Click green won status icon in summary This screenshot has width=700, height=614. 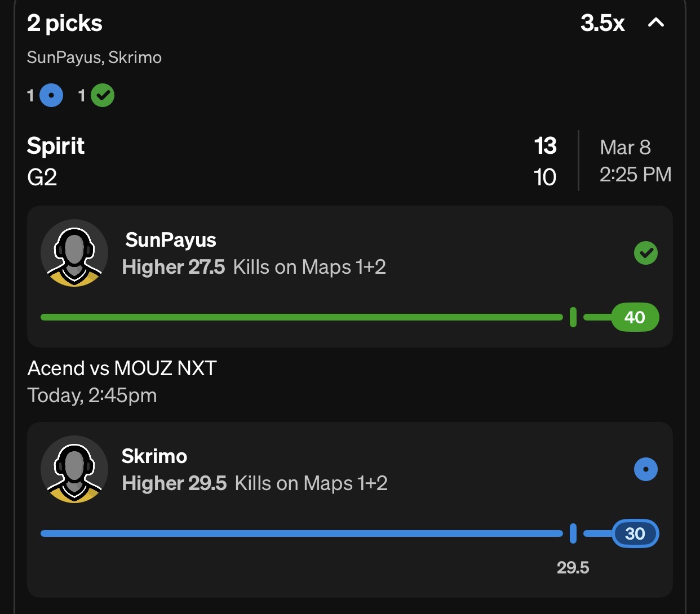coord(103,95)
